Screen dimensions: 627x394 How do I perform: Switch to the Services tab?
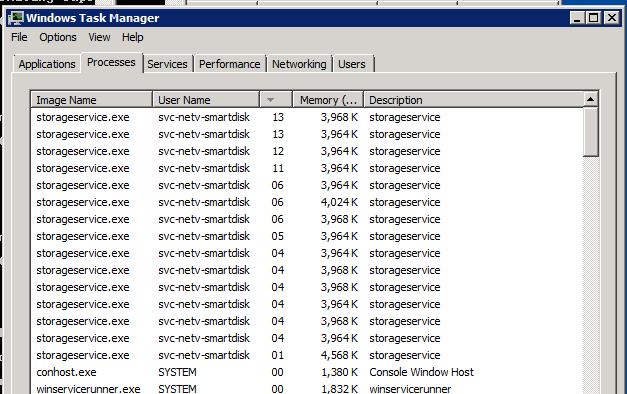(167, 64)
